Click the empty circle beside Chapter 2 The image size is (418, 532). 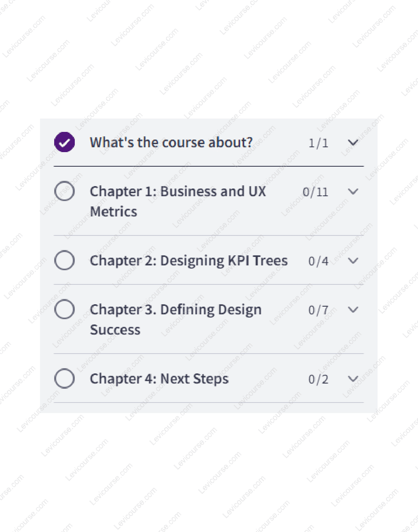pos(64,260)
